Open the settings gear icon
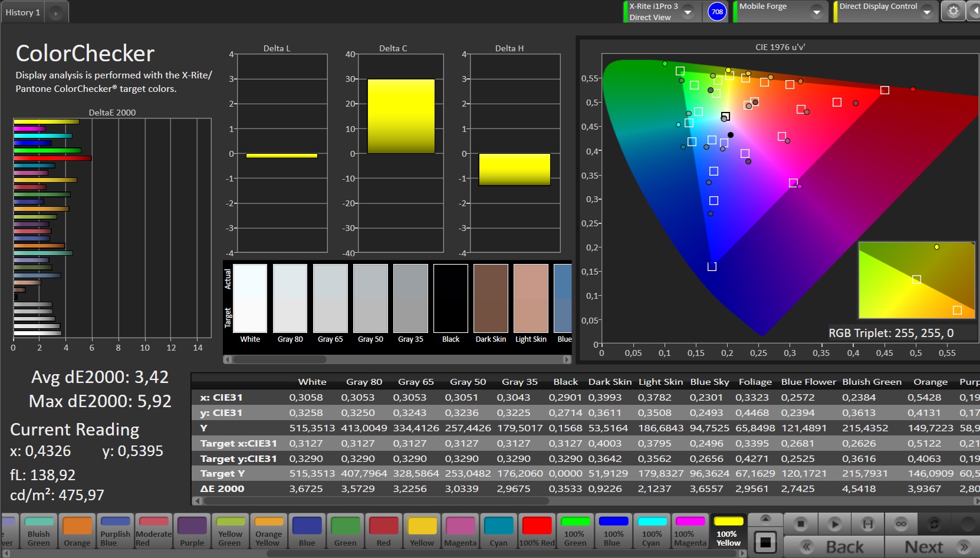The height and width of the screenshot is (558, 980). (x=953, y=11)
